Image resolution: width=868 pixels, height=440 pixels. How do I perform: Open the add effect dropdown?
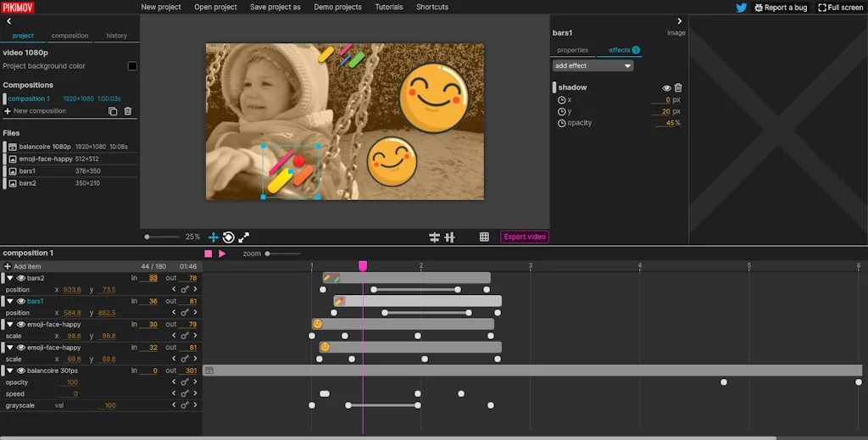pyautogui.click(x=593, y=65)
